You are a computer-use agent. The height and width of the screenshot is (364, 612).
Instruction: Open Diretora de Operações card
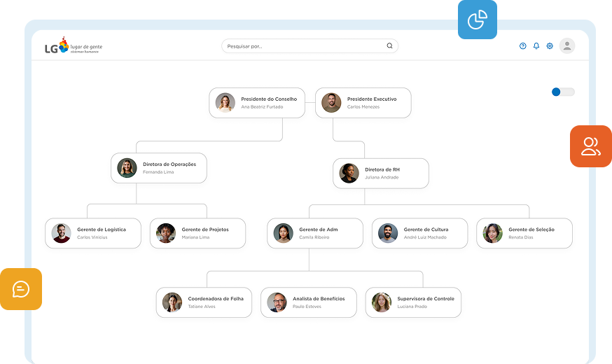[x=159, y=168]
